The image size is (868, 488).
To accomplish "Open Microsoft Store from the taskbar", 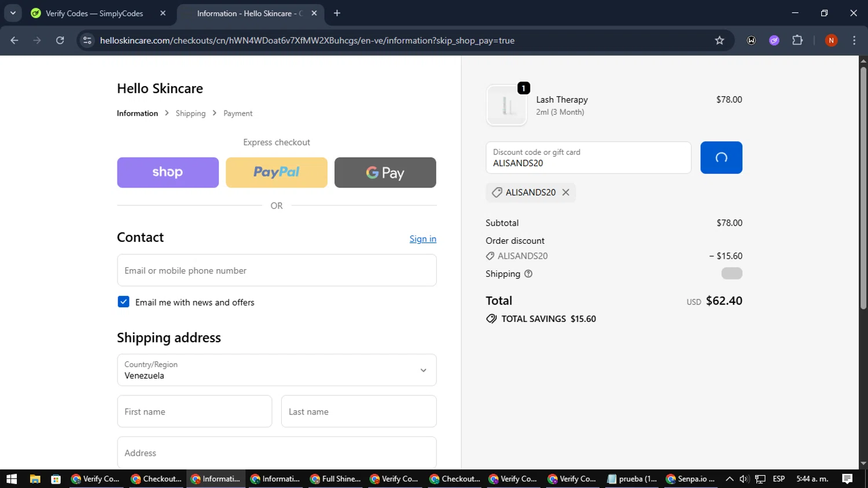I will [x=56, y=479].
